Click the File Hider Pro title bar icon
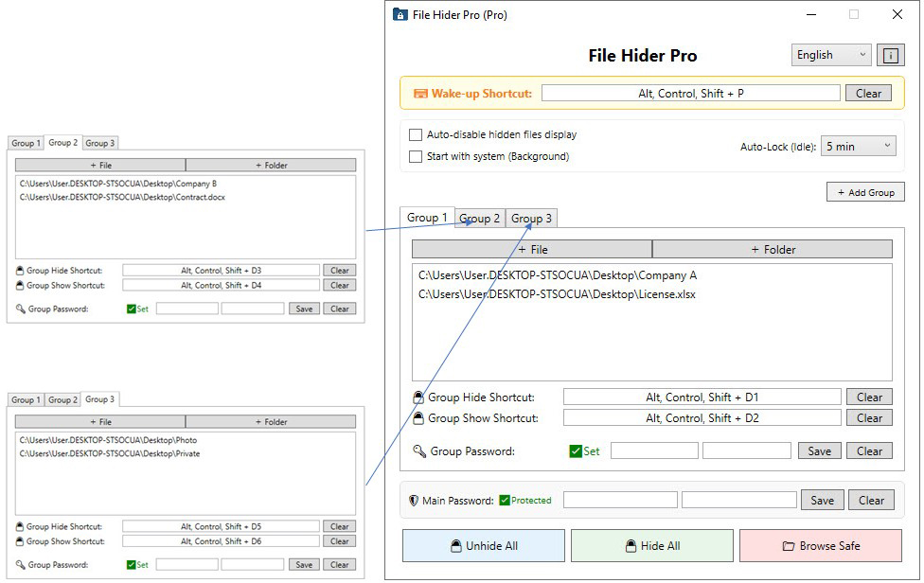 pyautogui.click(x=400, y=15)
